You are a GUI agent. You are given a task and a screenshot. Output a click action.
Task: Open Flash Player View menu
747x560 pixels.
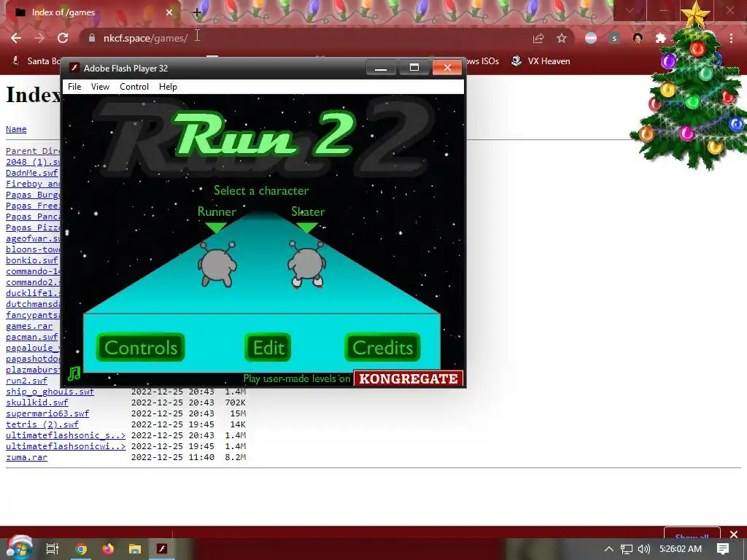pos(100,87)
